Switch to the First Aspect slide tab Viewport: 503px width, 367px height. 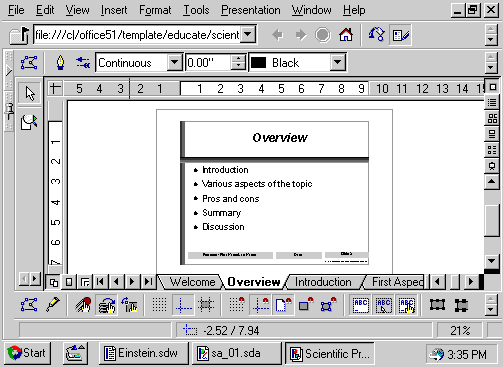coord(397,282)
